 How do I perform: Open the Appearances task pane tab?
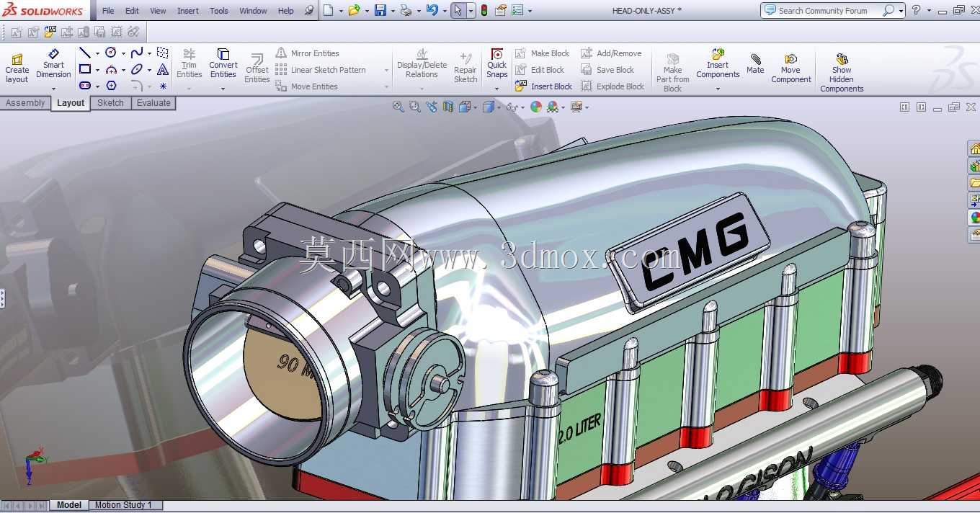pyautogui.click(x=974, y=217)
